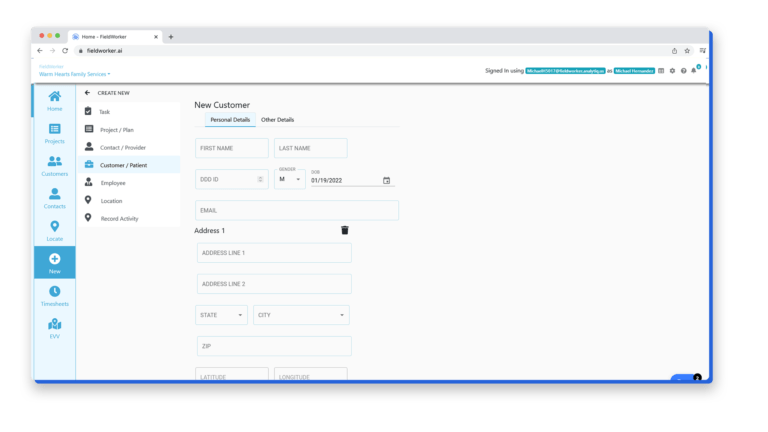Open notifications bell
Image resolution: width=768 pixels, height=432 pixels.
694,71
